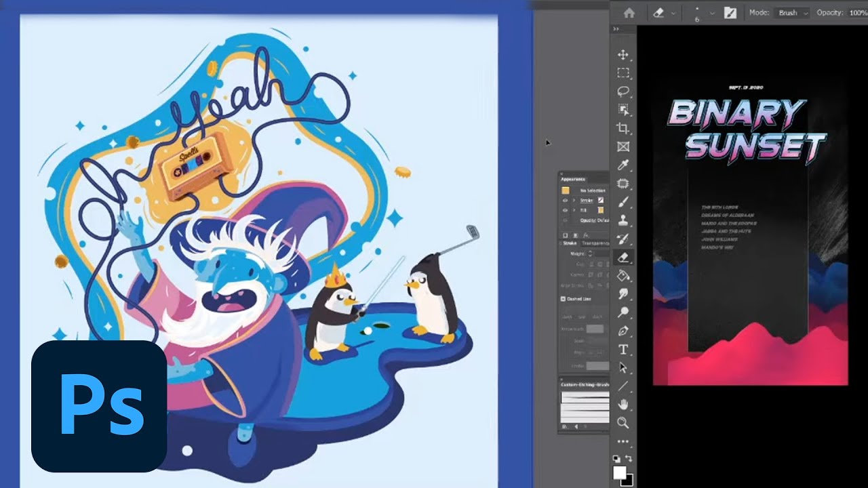Select the Frame tool
This screenshot has width=868, height=488.
coord(623,146)
